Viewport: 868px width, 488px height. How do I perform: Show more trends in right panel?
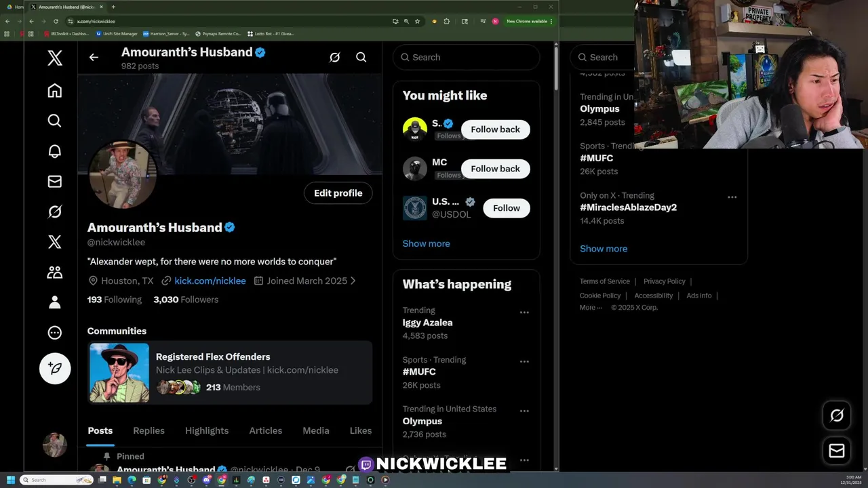pyautogui.click(x=604, y=249)
